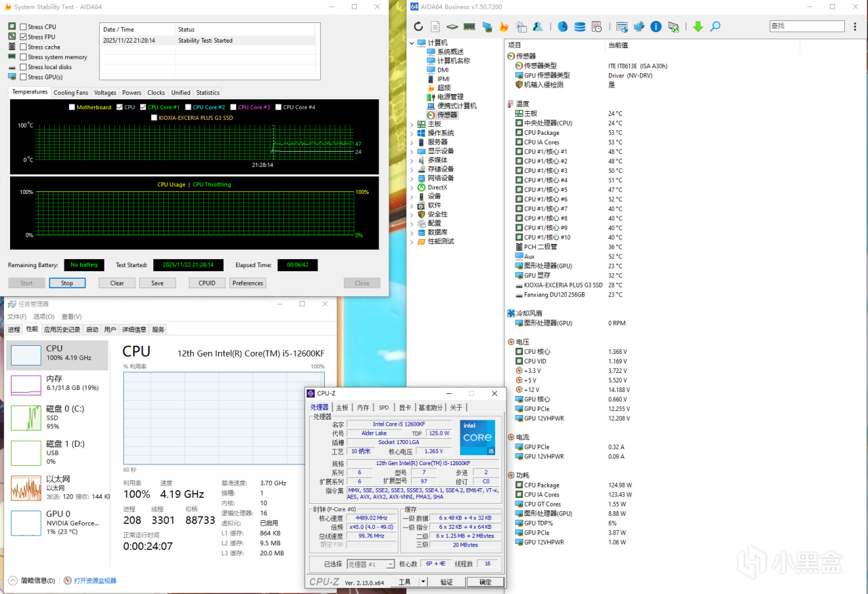Click the flame stability test toolbar icon
Viewport: 868px width, 594px height.
[x=504, y=26]
